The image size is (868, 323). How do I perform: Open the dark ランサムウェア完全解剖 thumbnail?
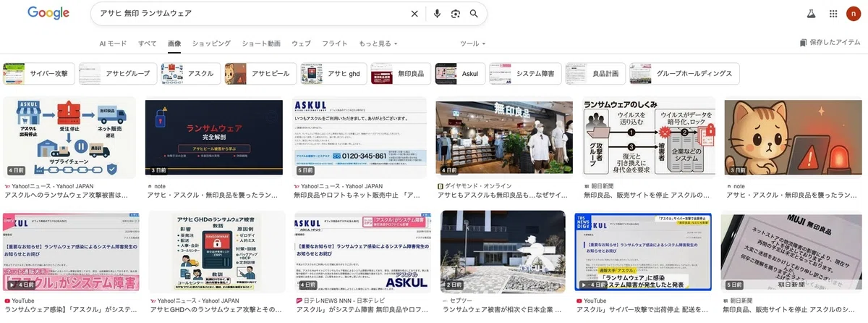pos(215,138)
